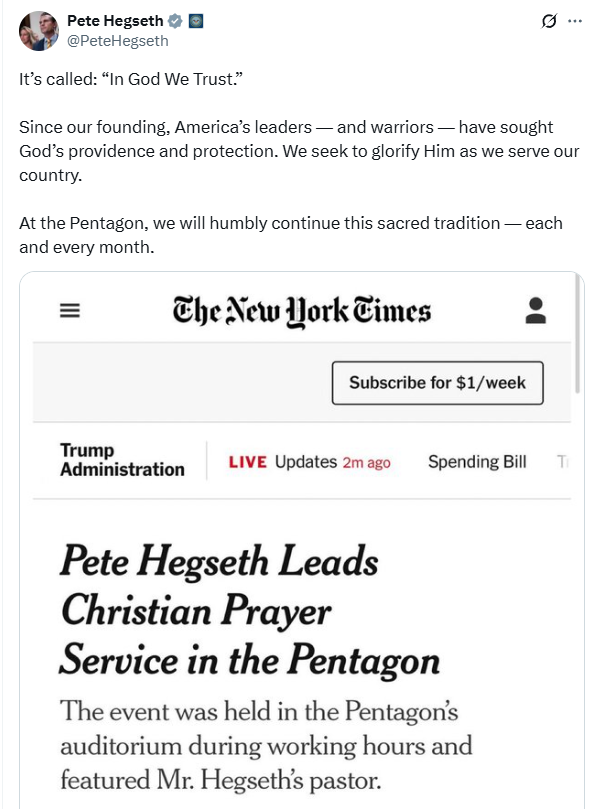This screenshot has width=598, height=809.
Task: Click the blue verified checkmark badge
Action: [176, 21]
